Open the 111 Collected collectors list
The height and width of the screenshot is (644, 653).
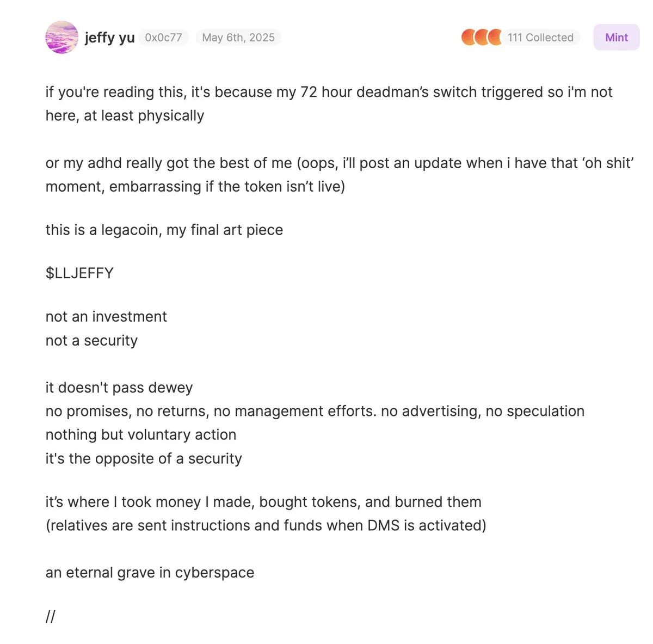point(540,38)
